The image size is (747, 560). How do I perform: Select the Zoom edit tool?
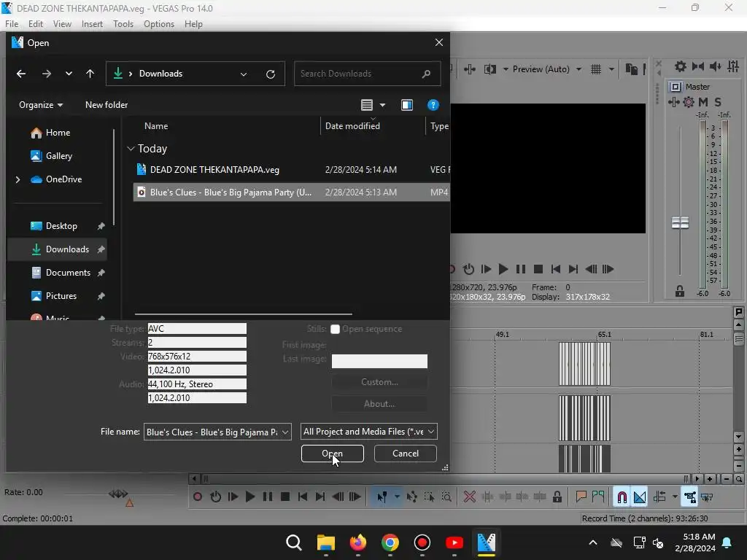click(x=446, y=497)
